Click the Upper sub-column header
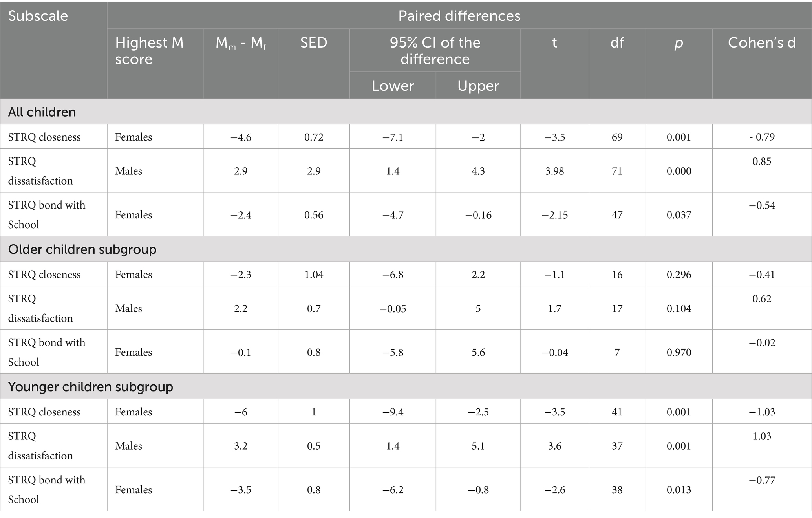The width and height of the screenshot is (812, 518). [478, 86]
